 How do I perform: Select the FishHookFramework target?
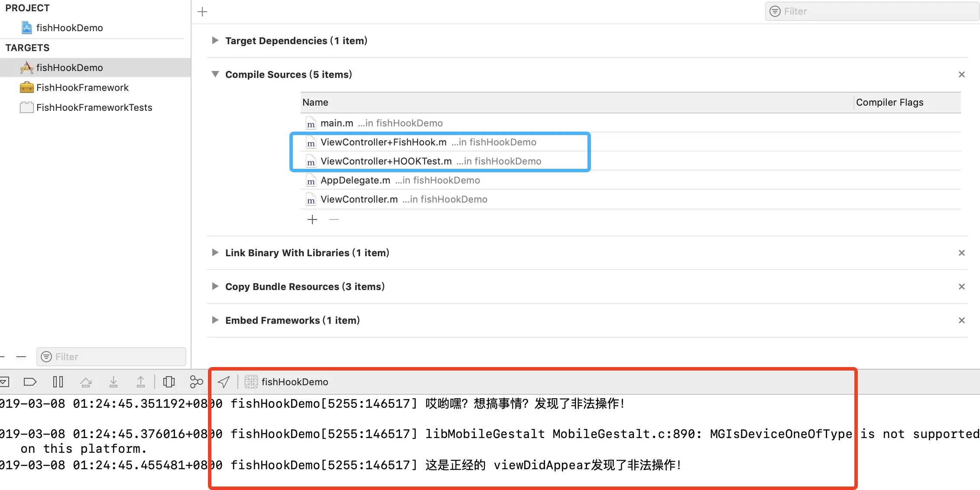(82, 87)
